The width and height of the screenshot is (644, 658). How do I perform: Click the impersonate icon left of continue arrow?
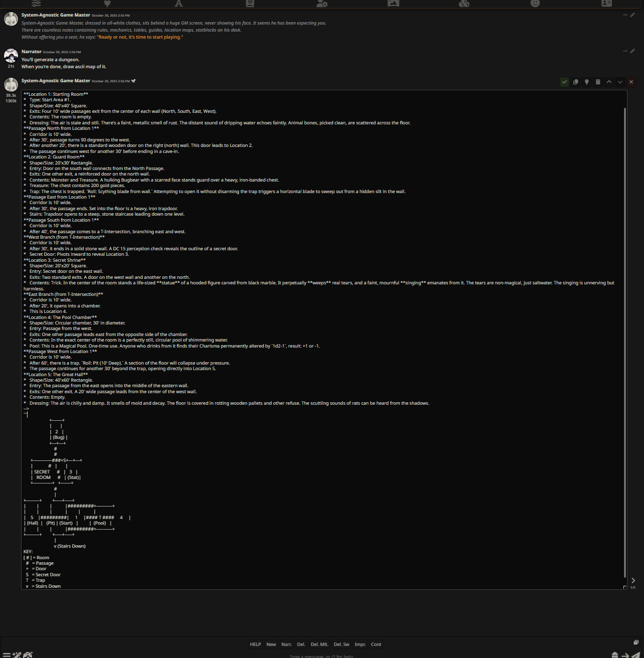point(615,655)
